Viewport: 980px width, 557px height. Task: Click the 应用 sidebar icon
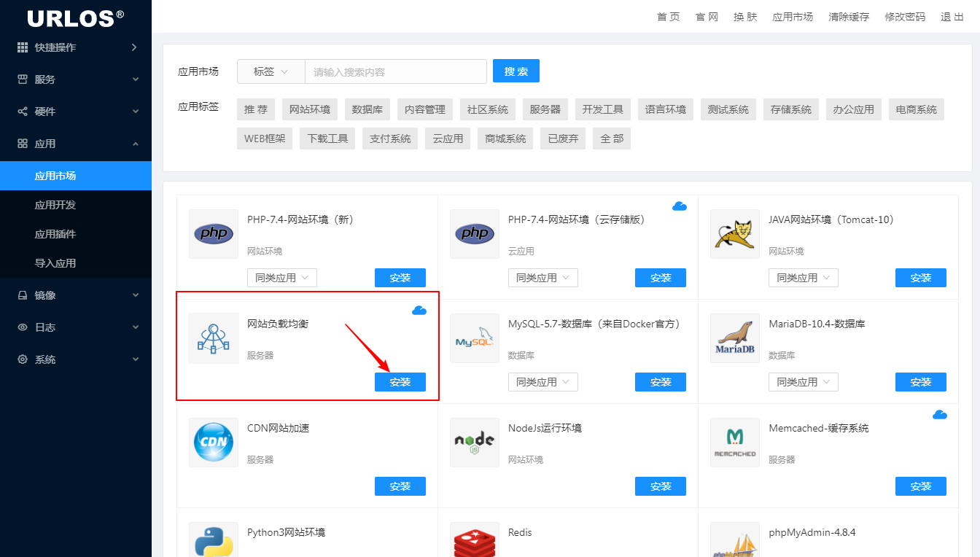pos(23,144)
